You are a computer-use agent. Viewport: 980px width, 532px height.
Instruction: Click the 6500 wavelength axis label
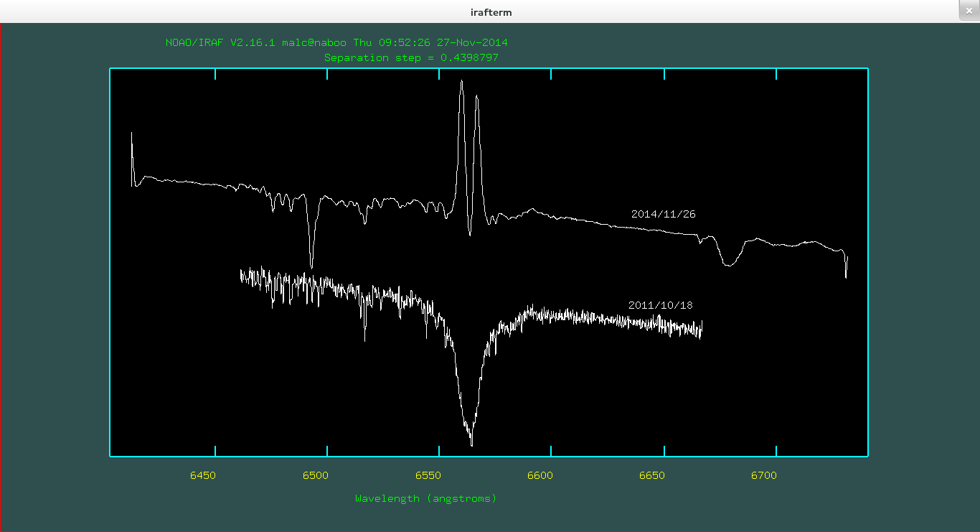(315, 475)
